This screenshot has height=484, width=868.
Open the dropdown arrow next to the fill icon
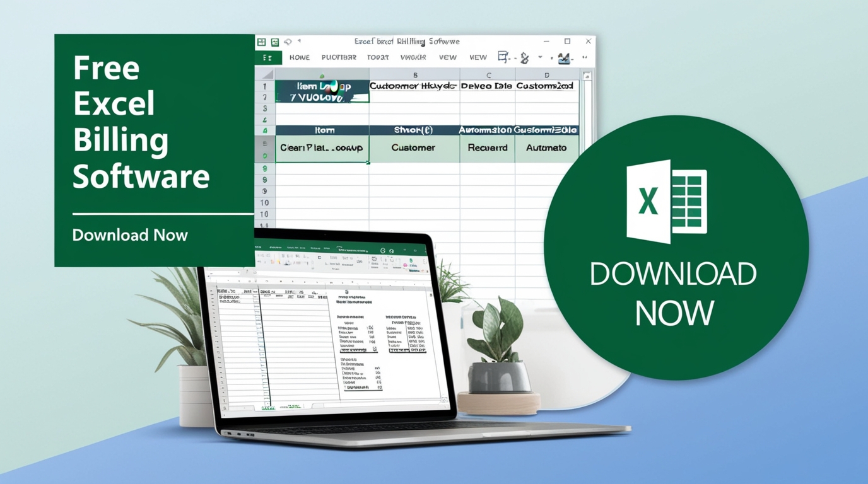coord(539,57)
